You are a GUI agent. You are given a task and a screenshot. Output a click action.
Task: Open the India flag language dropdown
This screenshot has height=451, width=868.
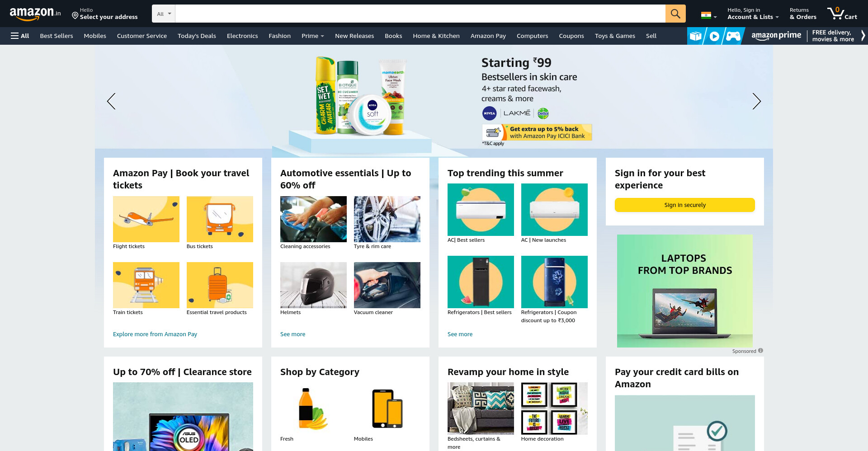click(709, 15)
